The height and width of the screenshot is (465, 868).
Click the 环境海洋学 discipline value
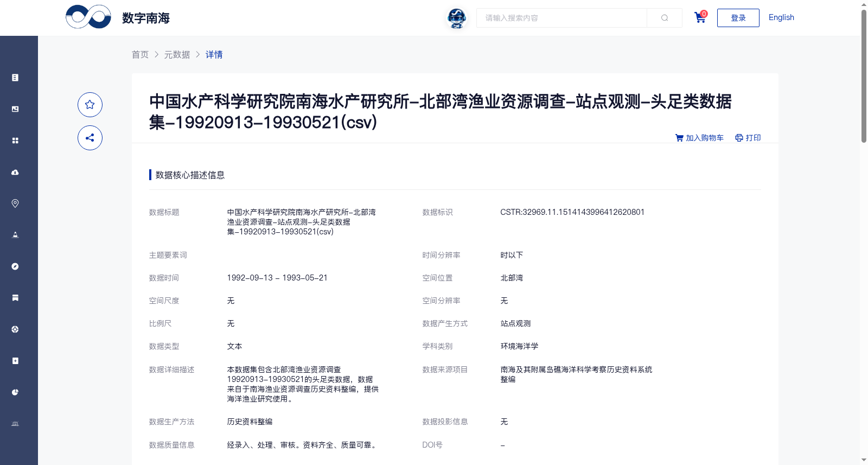pos(519,346)
